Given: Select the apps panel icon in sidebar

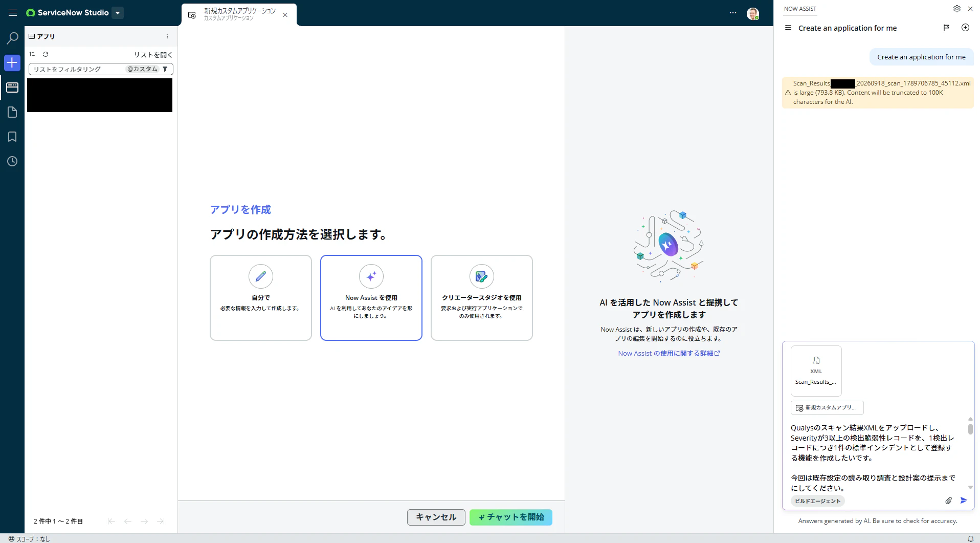Looking at the screenshot, I should [x=12, y=88].
